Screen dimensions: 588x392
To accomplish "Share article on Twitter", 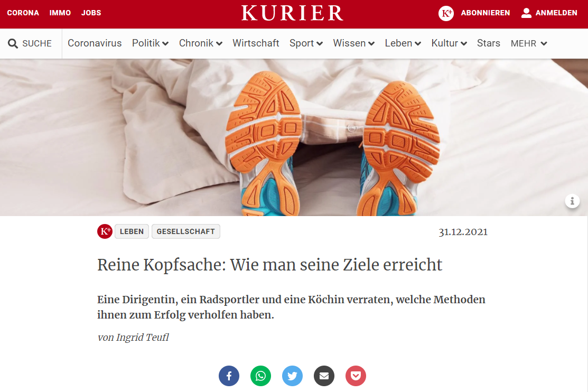I will pyautogui.click(x=292, y=376).
